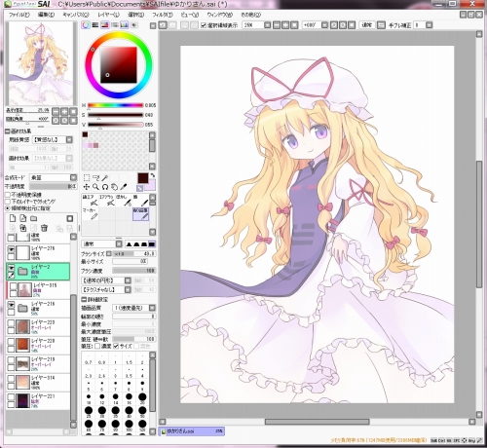Viewport: 487px width, 448px height.
Task: Open the Edit menu
Action: [46, 15]
